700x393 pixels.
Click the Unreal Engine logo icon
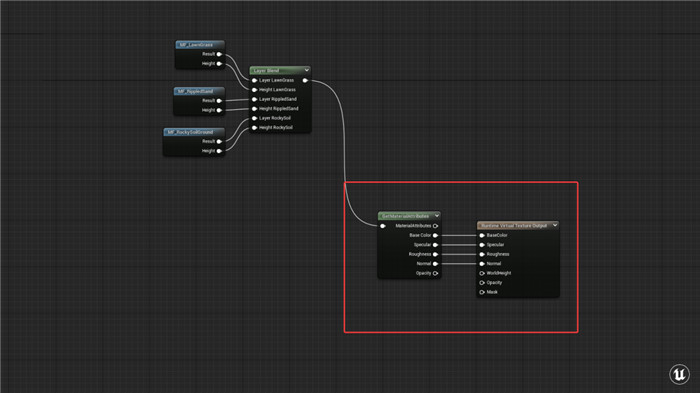pyautogui.click(x=679, y=374)
